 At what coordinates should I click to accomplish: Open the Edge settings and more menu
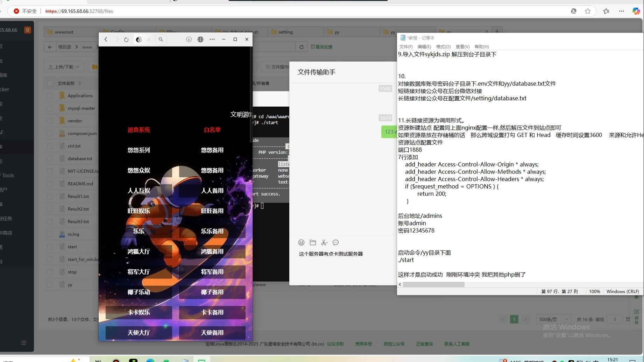pyautogui.click(x=622, y=11)
